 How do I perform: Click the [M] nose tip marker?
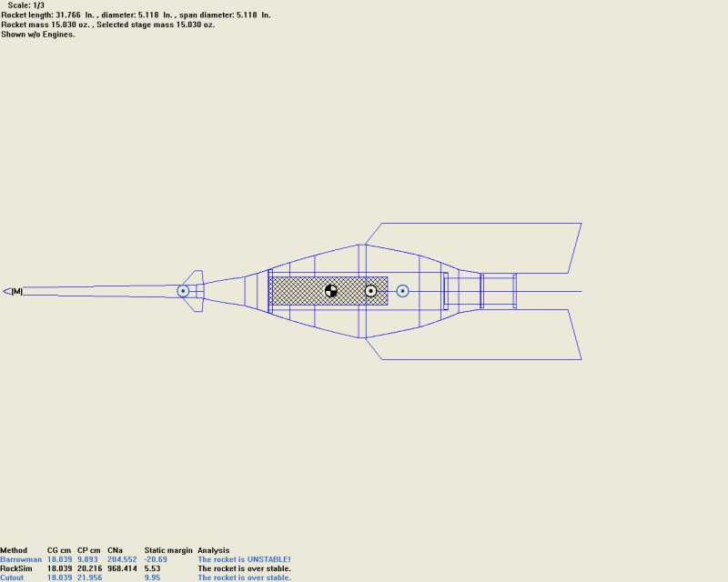(15, 291)
